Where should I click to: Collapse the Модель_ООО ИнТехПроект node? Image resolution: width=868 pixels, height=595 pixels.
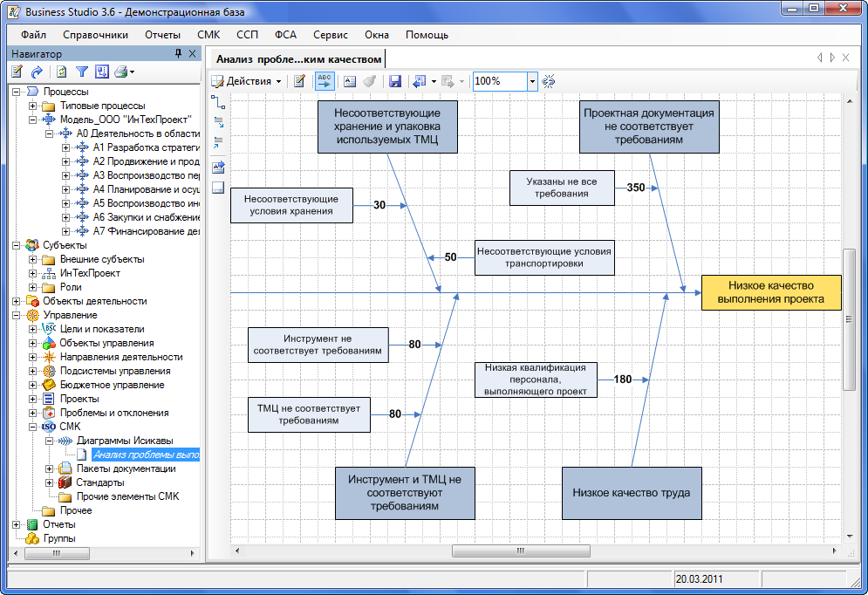(x=32, y=120)
